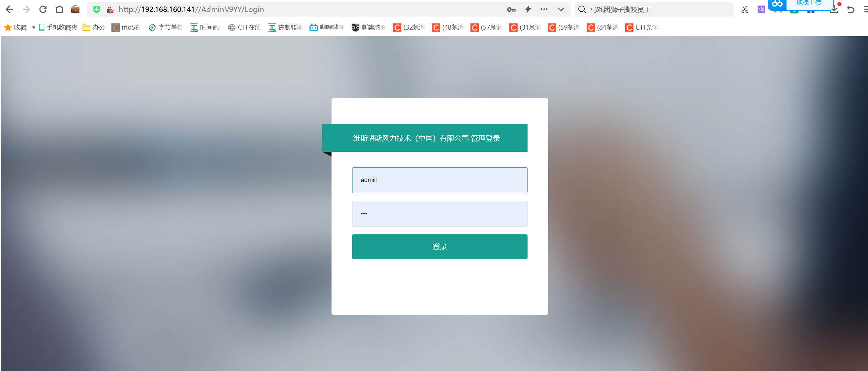Open the 时间戳 bookmark
Image resolution: width=868 pixels, height=371 pixels.
pos(205,27)
